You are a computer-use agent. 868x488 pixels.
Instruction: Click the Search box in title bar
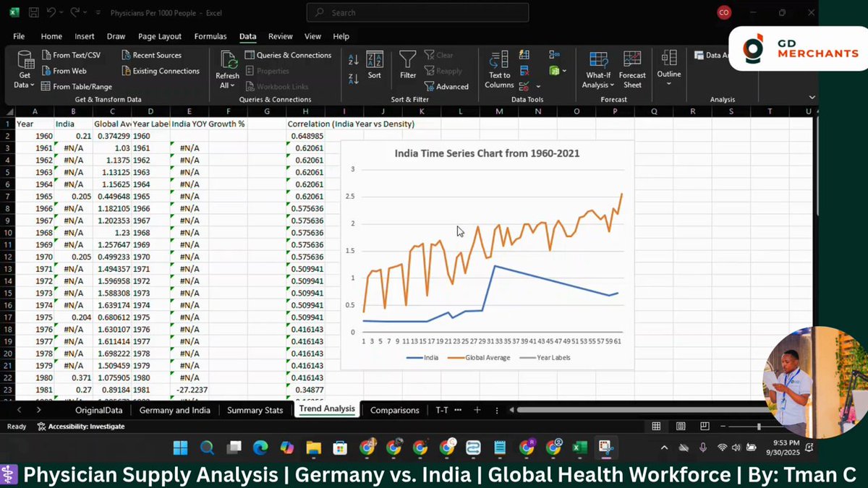pyautogui.click(x=417, y=12)
